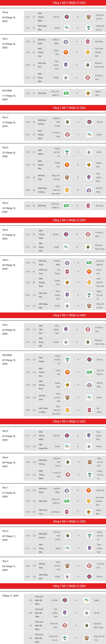106x644 pixels.
Task: Open SVĐ Vinh stadium text in match B6
Action: (42, 206)
